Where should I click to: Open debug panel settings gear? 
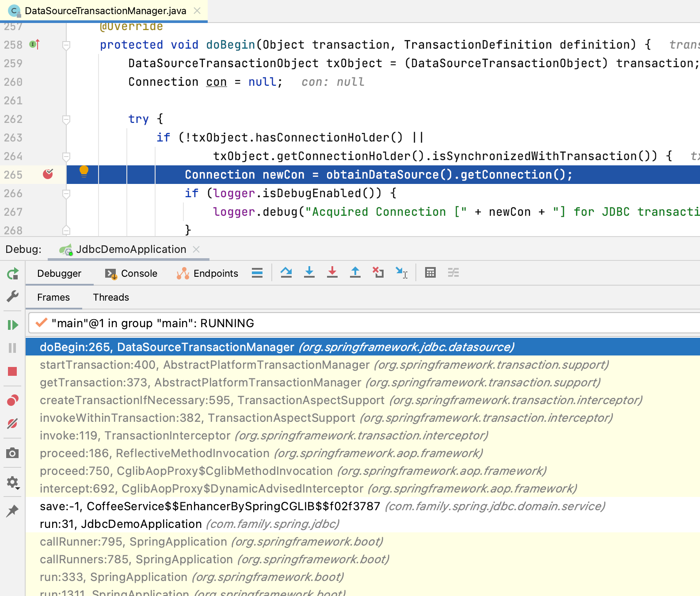[13, 482]
